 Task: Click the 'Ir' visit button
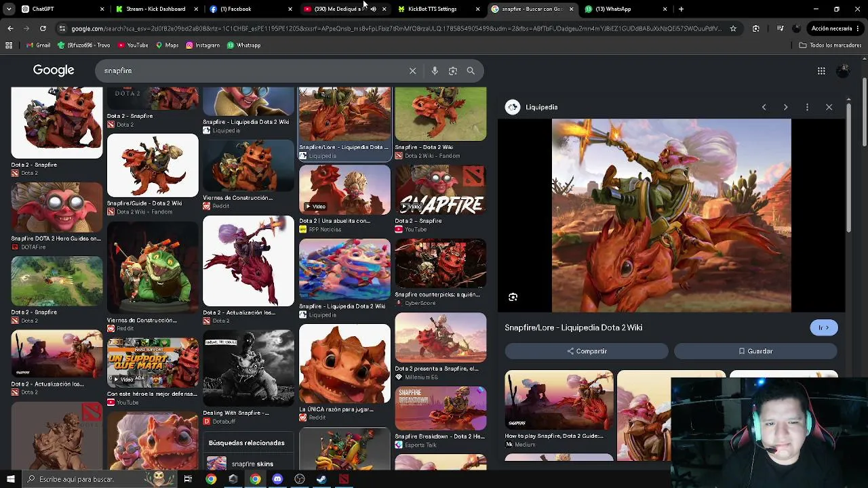tap(824, 327)
